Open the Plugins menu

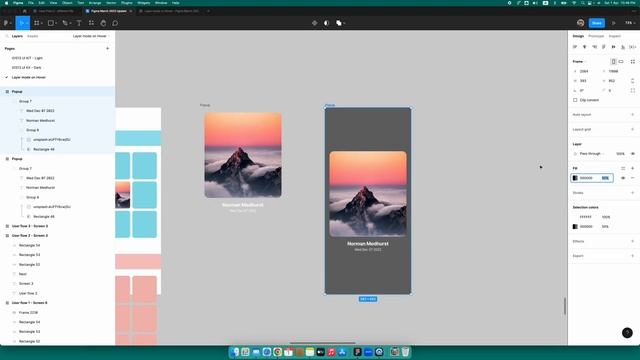[x=127, y=3]
